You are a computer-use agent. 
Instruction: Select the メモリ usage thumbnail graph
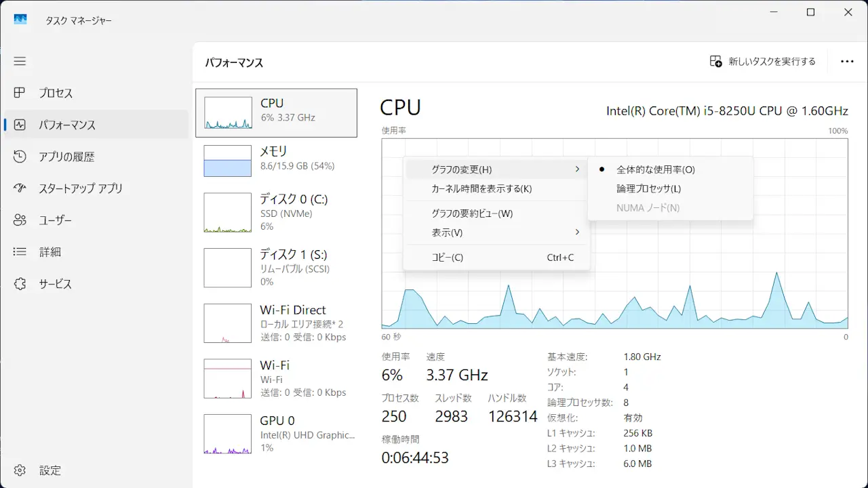click(x=228, y=161)
